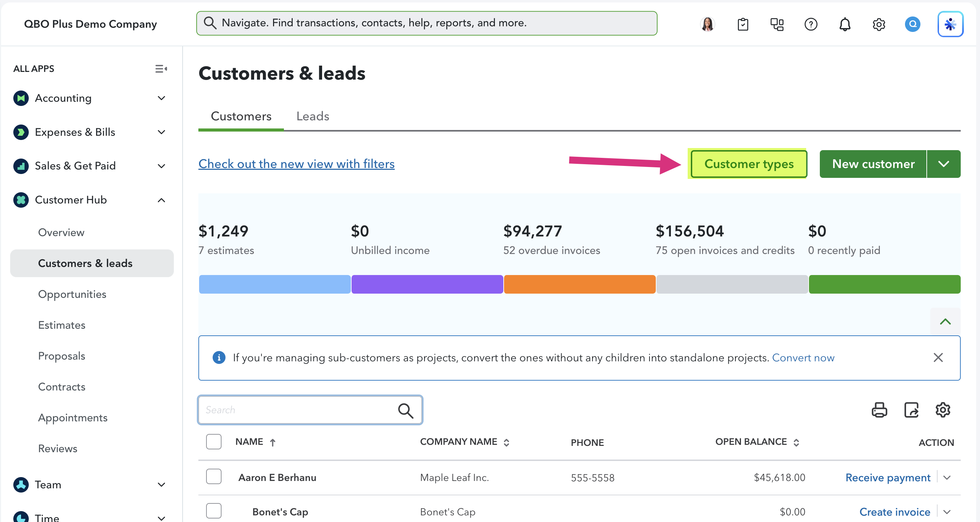Click the Customer types button
Screen dimensions: 980x522
(x=749, y=164)
